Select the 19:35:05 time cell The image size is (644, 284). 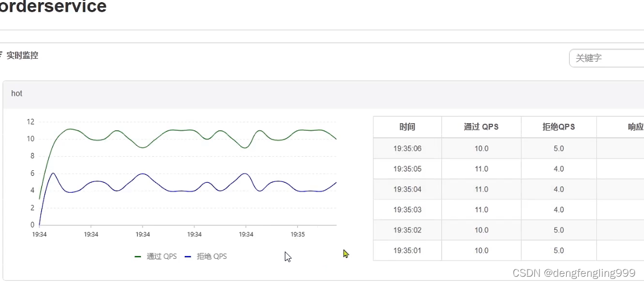[407, 169]
